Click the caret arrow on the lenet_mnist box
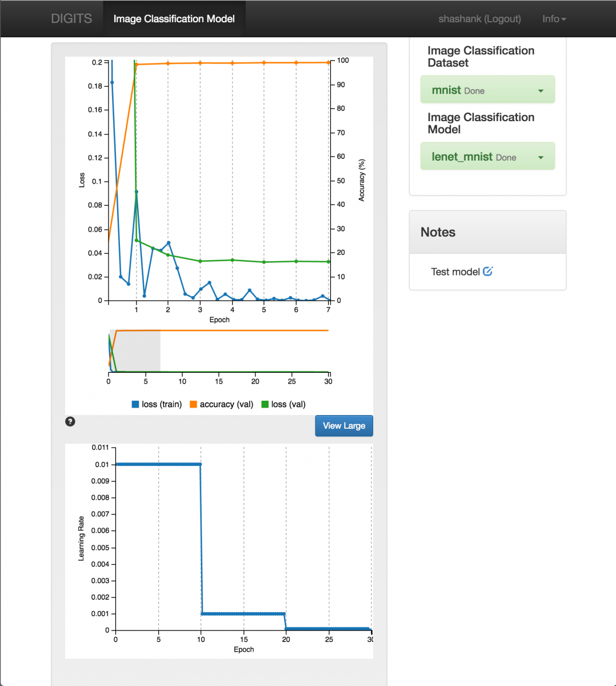Screen dimensions: 616x686 click(541, 158)
